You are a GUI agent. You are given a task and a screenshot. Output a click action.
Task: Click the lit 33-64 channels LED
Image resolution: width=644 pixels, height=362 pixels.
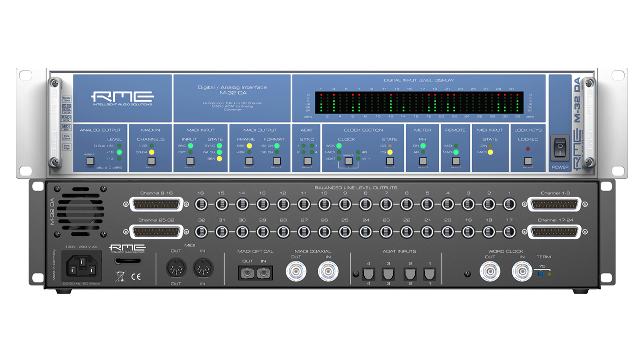click(152, 152)
